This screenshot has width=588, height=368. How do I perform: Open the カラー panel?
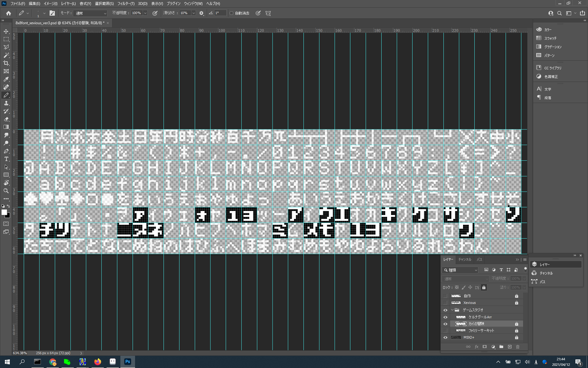[547, 29]
